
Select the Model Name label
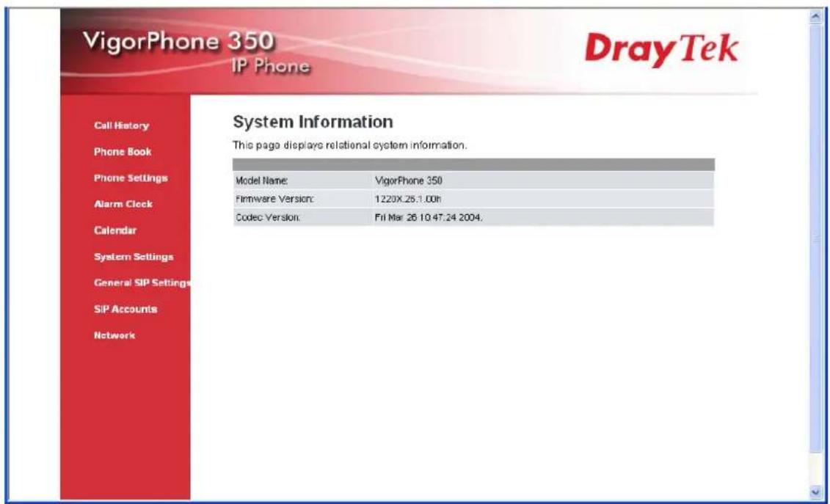tap(262, 180)
